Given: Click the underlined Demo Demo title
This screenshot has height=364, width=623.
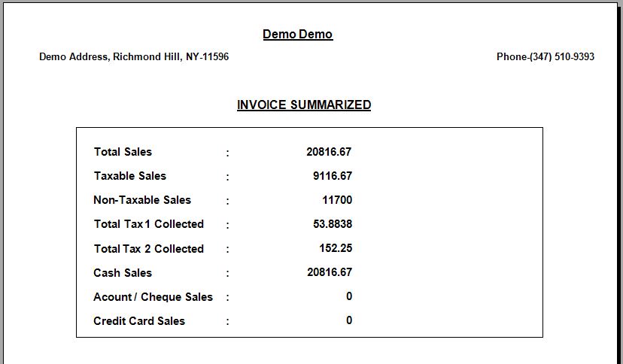Looking at the screenshot, I should [297, 34].
